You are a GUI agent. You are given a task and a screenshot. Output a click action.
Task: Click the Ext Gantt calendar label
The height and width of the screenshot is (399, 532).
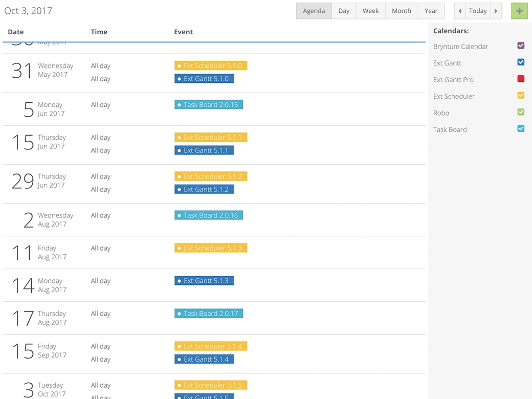tap(447, 63)
